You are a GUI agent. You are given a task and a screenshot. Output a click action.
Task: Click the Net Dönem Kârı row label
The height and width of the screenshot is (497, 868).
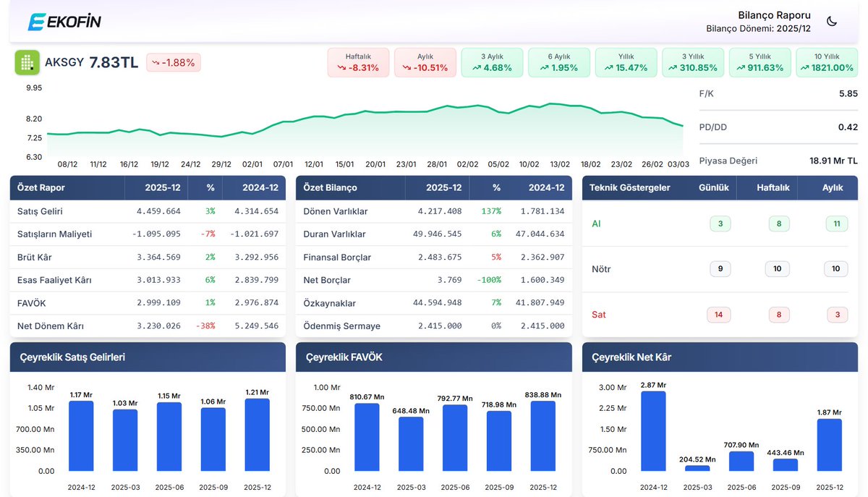point(51,326)
